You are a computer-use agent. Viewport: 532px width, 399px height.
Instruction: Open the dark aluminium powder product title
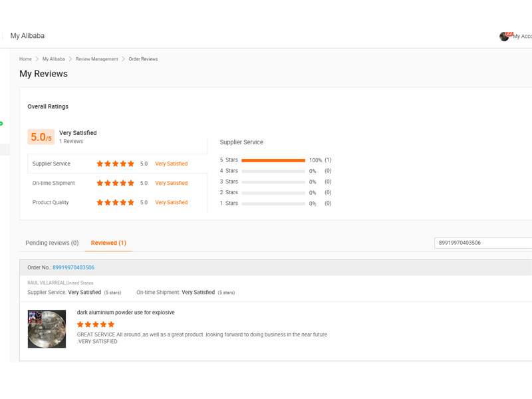click(126, 312)
